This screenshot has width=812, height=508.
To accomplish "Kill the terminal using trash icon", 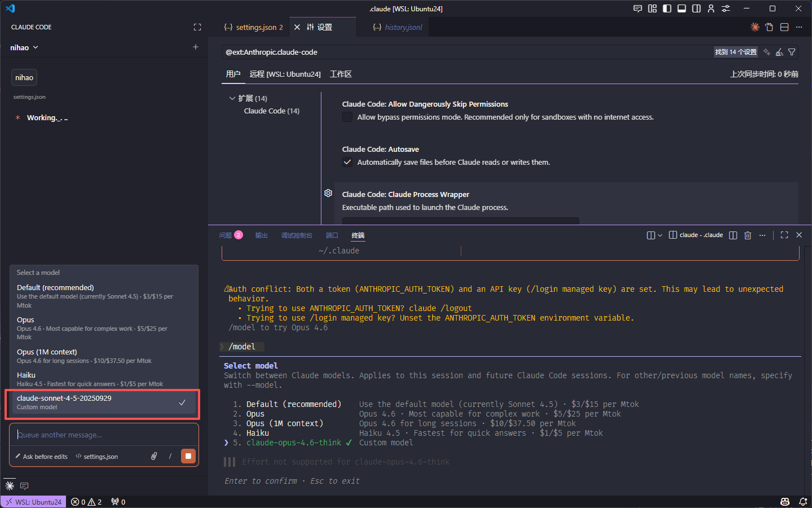I will pyautogui.click(x=748, y=235).
